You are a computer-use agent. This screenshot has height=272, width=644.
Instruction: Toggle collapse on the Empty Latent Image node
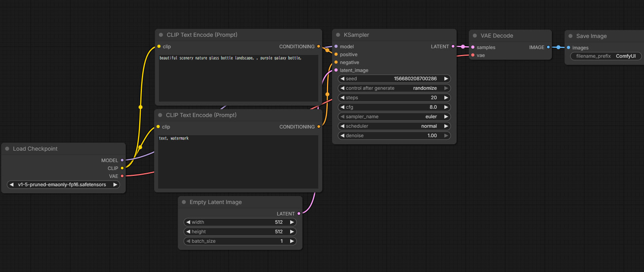(184, 202)
